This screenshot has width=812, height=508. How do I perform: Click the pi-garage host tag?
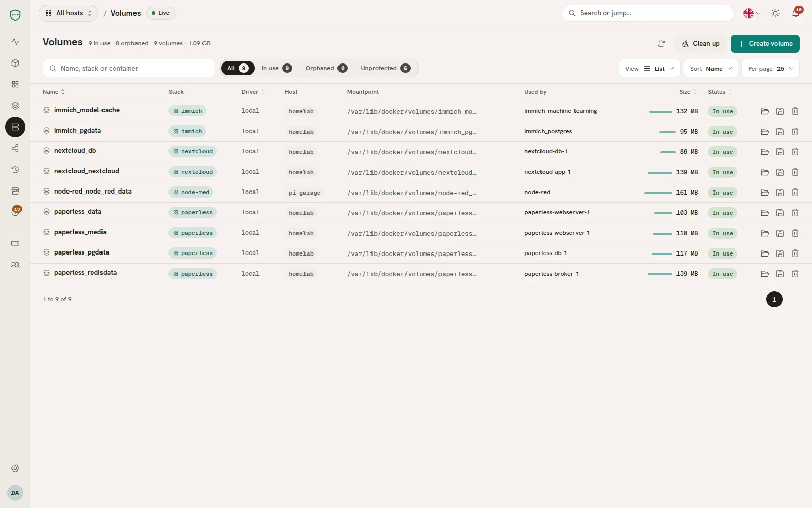(304, 193)
